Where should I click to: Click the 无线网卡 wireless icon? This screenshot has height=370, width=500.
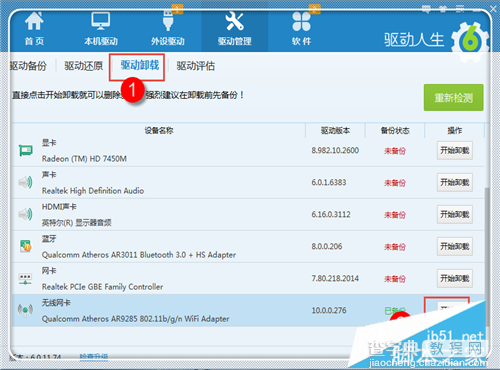(x=25, y=310)
